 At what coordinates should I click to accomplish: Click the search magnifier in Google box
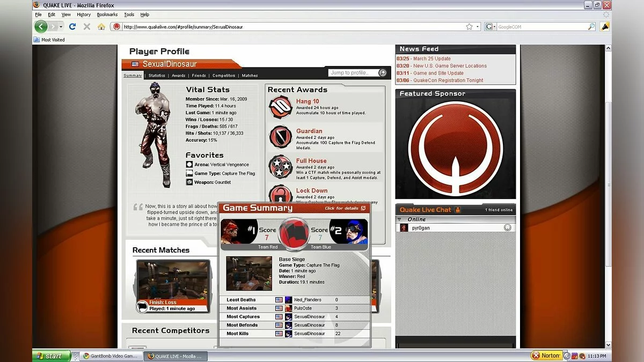591,26
